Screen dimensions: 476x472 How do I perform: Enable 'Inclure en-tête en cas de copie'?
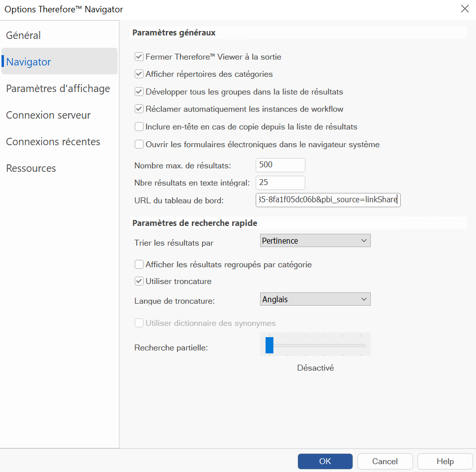pos(139,126)
